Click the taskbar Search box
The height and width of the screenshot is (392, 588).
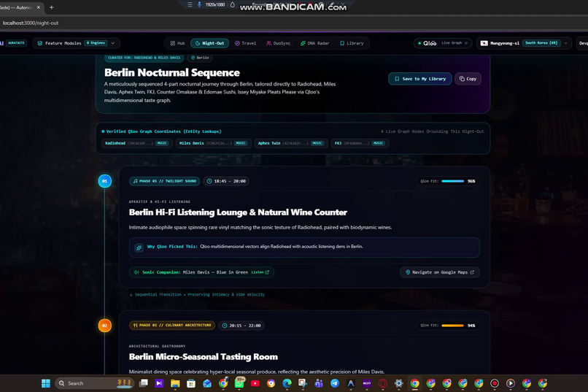coord(95,383)
